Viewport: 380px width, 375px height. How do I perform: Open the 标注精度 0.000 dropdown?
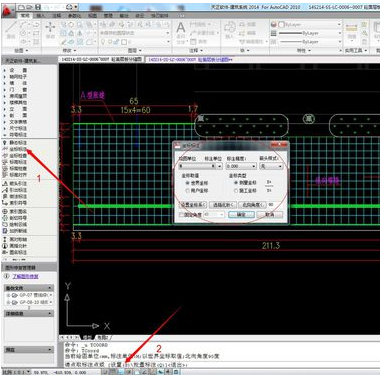[x=241, y=166]
